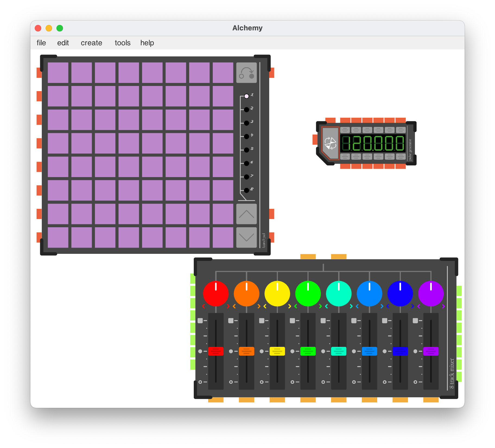Click right chevron beside the cyan knob

tap(351, 306)
